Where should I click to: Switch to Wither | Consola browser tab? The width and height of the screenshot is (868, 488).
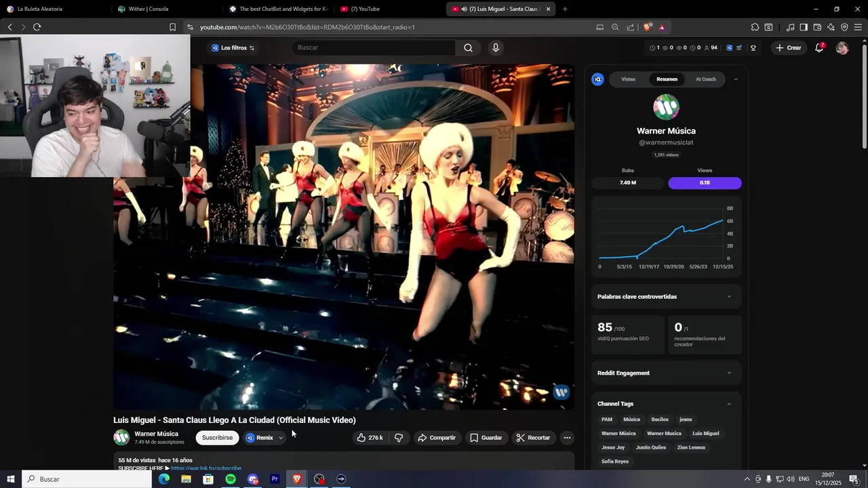pyautogui.click(x=167, y=9)
